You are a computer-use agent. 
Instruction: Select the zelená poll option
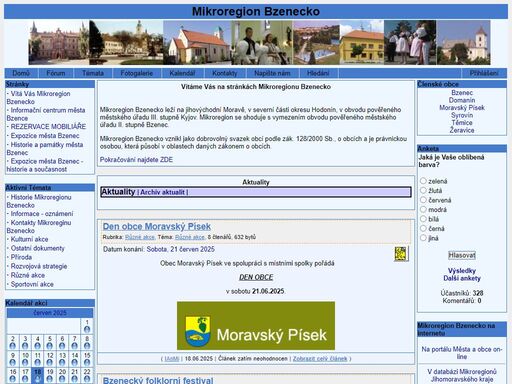click(423, 181)
